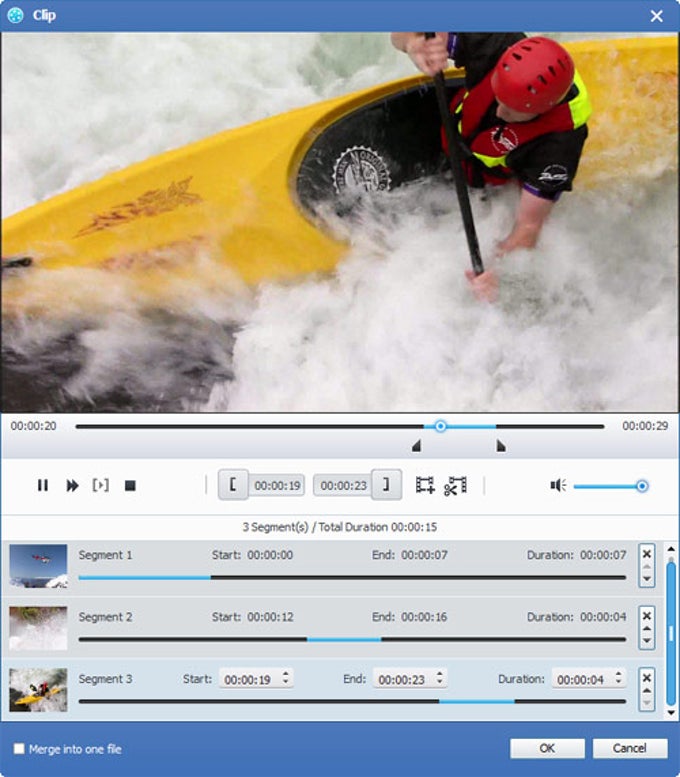Viewport: 680px width, 777px height.
Task: Click the total duration summary text
Action: click(340, 527)
